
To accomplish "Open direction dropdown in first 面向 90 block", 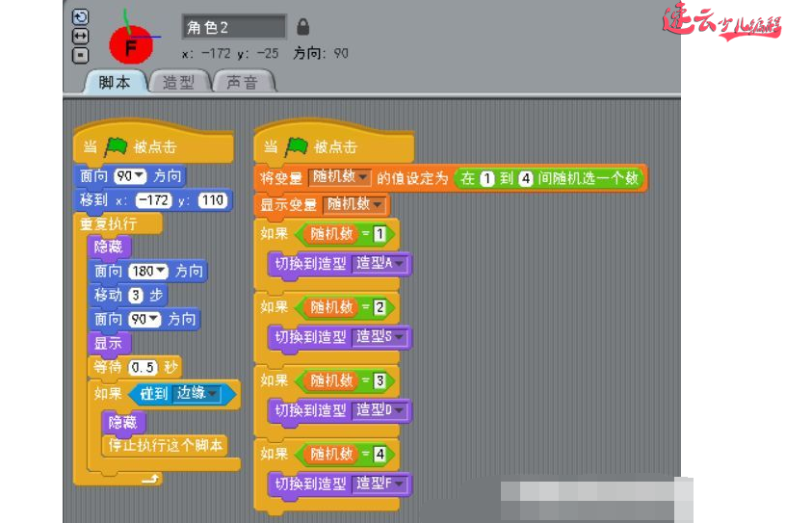I will [x=139, y=176].
